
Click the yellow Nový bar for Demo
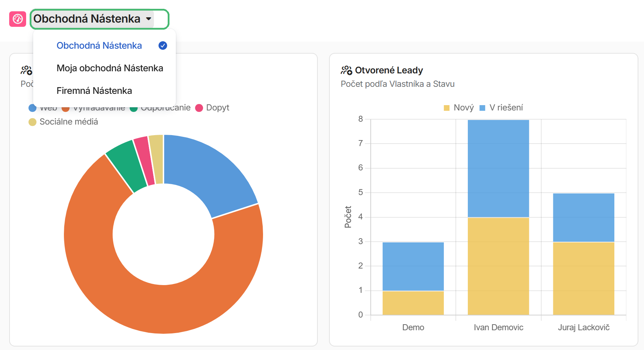coord(413,303)
